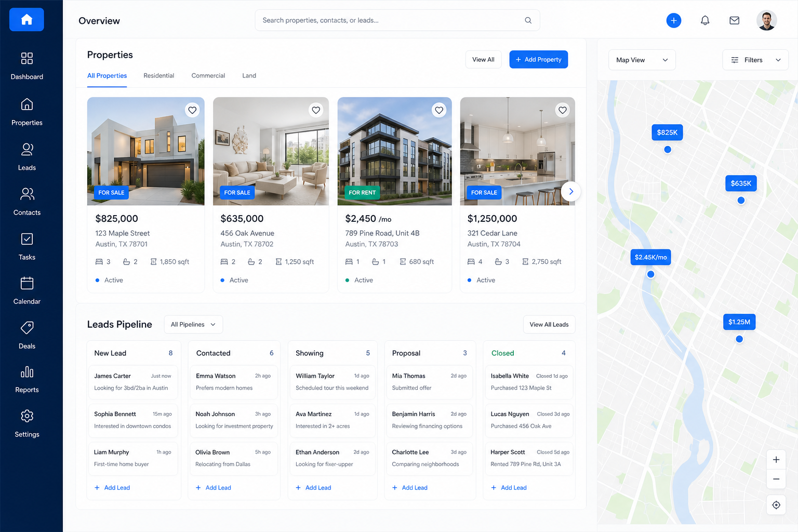
Task: Open the mail inbox icon
Action: coord(734,20)
